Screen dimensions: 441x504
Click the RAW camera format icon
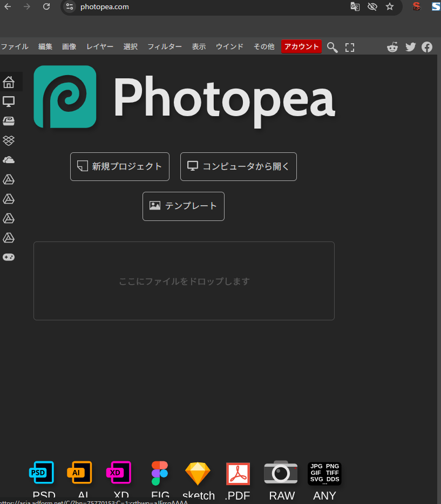281,472
